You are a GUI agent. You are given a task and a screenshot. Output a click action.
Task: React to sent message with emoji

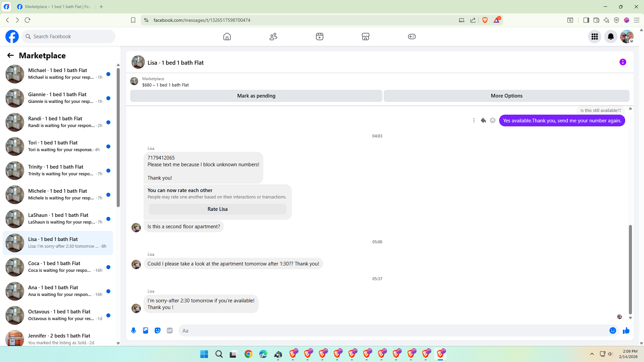pos(493,120)
